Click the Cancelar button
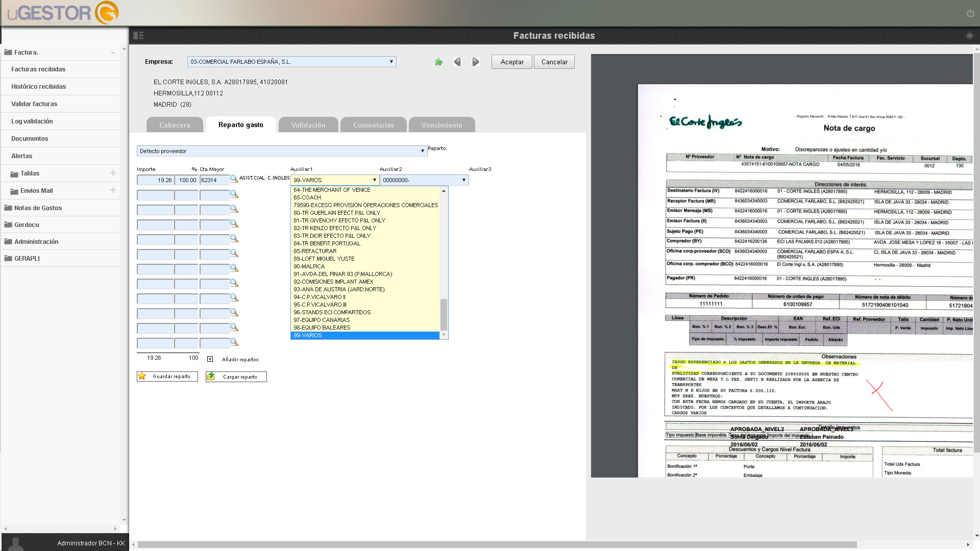Viewport: 980px width, 551px height. click(554, 62)
